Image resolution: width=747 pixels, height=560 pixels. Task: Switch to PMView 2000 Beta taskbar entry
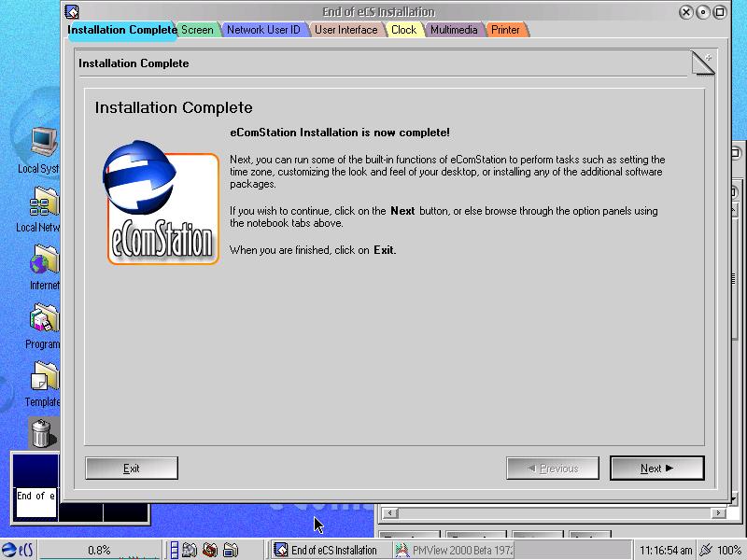pos(454,550)
